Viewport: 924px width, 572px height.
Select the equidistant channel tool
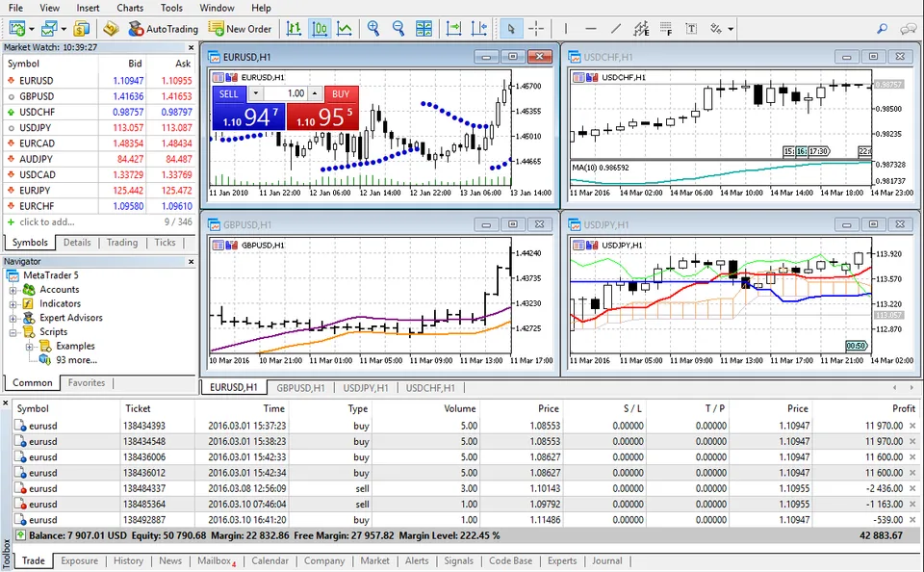click(x=641, y=28)
